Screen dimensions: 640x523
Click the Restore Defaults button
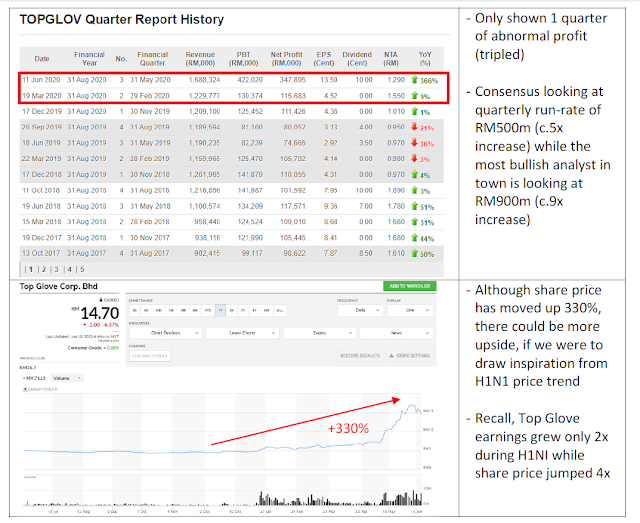(360, 356)
